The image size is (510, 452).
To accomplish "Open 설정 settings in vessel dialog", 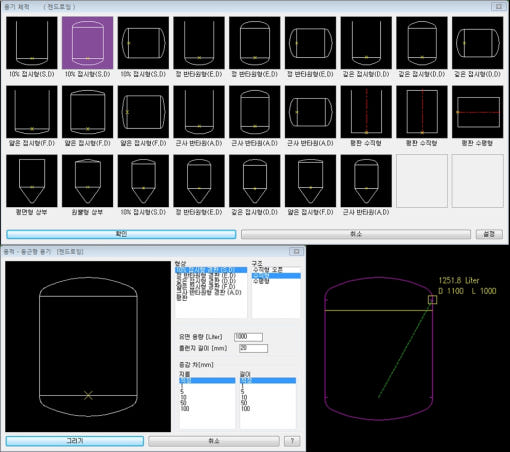I will point(489,234).
